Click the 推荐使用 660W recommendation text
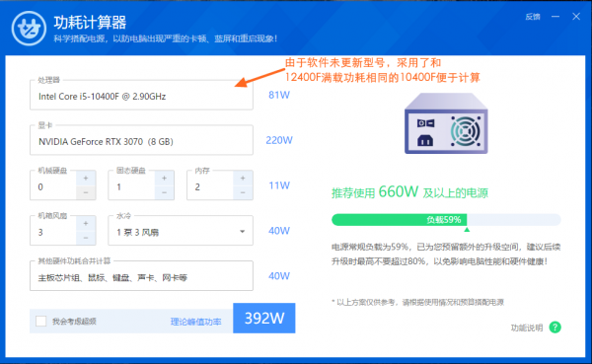The image size is (592, 364). [x=409, y=192]
